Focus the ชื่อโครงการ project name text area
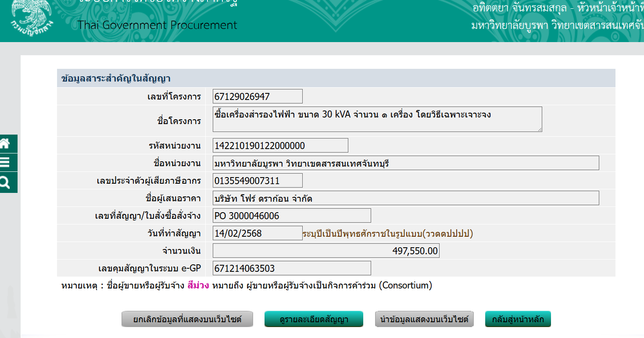The image size is (644, 338). click(x=377, y=119)
